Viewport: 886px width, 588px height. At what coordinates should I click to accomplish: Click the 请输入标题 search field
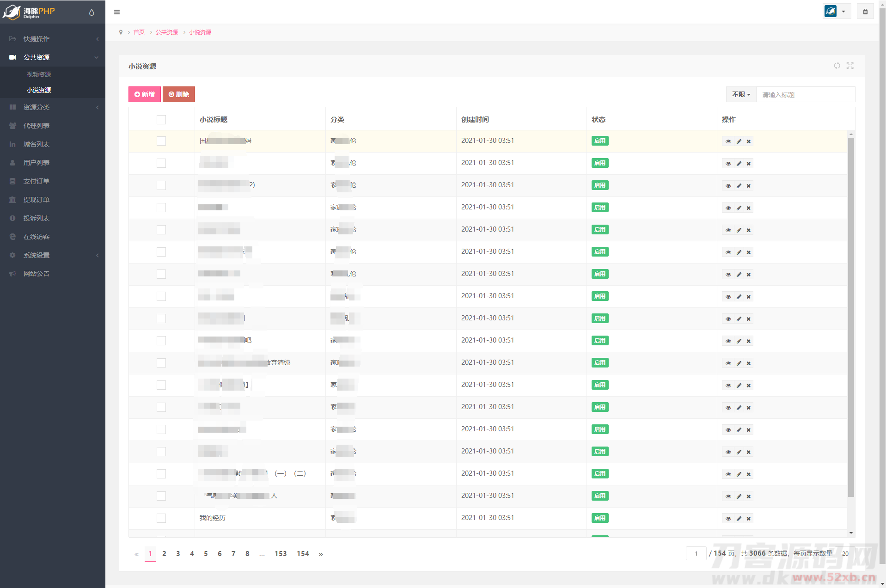(805, 95)
